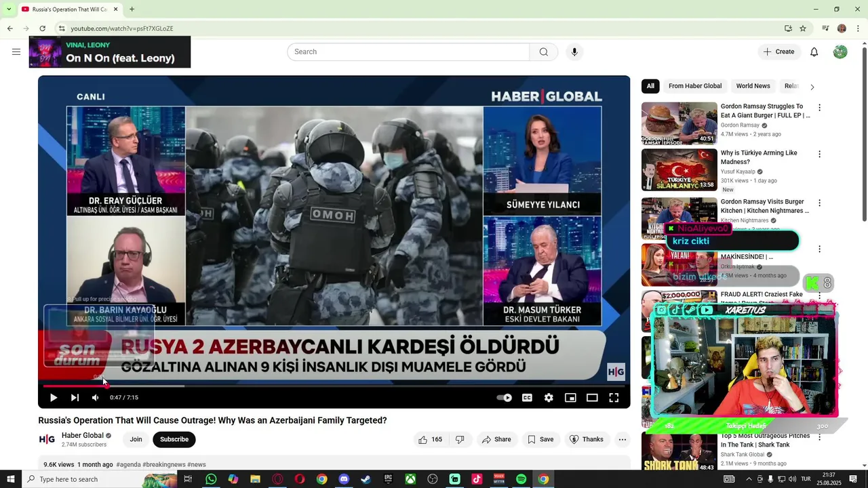
Task: Go back to the previous page
Action: click(9, 28)
